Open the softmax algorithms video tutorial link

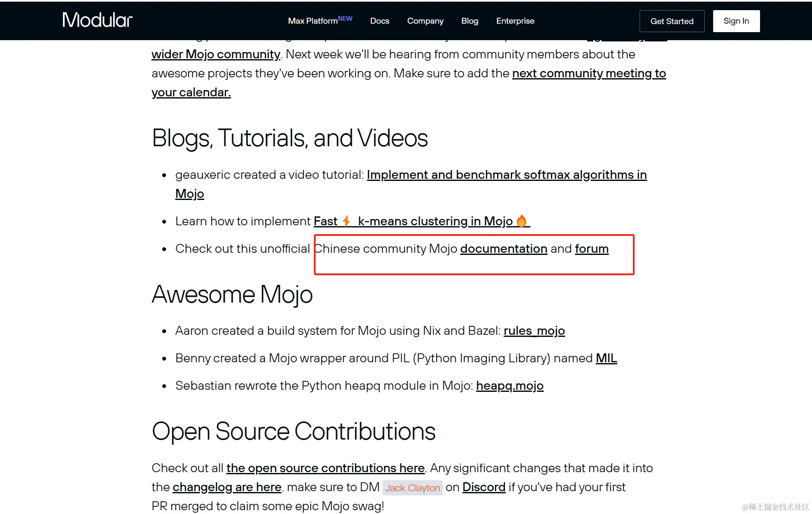point(506,175)
